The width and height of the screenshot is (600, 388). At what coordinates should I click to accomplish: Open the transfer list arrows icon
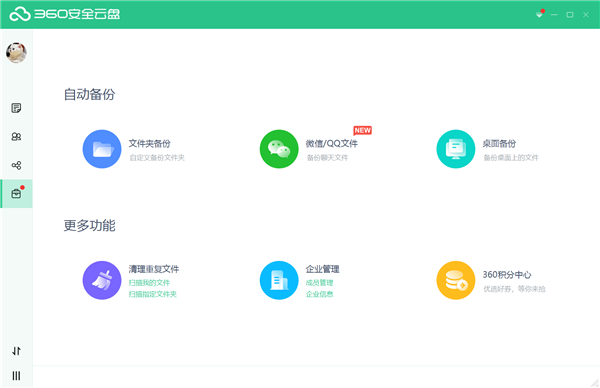16,351
